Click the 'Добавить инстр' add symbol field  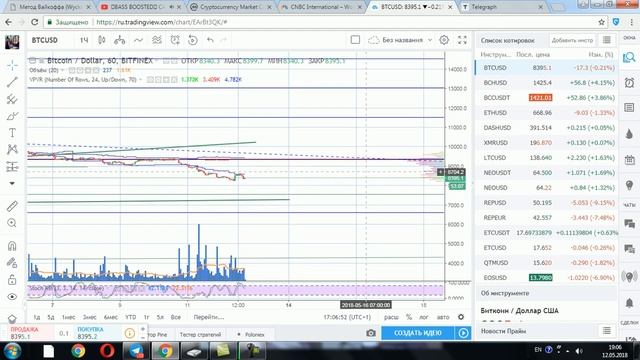click(572, 40)
